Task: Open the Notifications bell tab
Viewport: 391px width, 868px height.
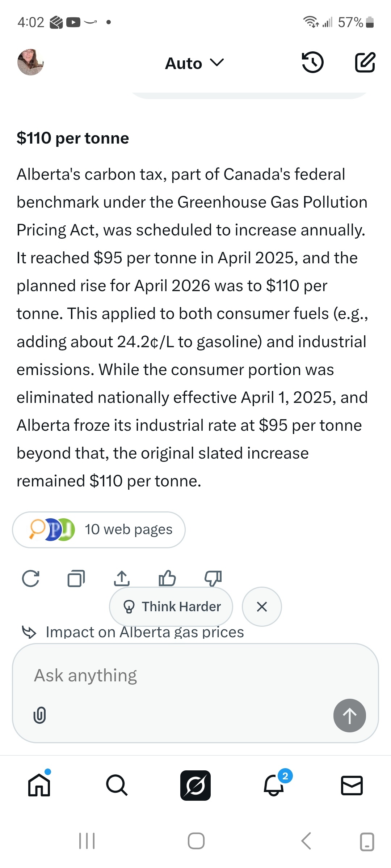Action: coord(274,786)
